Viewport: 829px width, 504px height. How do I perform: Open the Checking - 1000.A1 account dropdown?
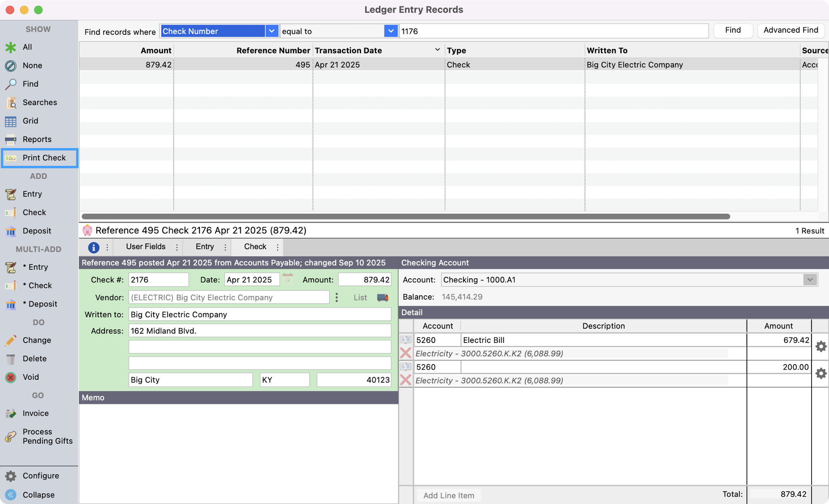[x=810, y=280]
